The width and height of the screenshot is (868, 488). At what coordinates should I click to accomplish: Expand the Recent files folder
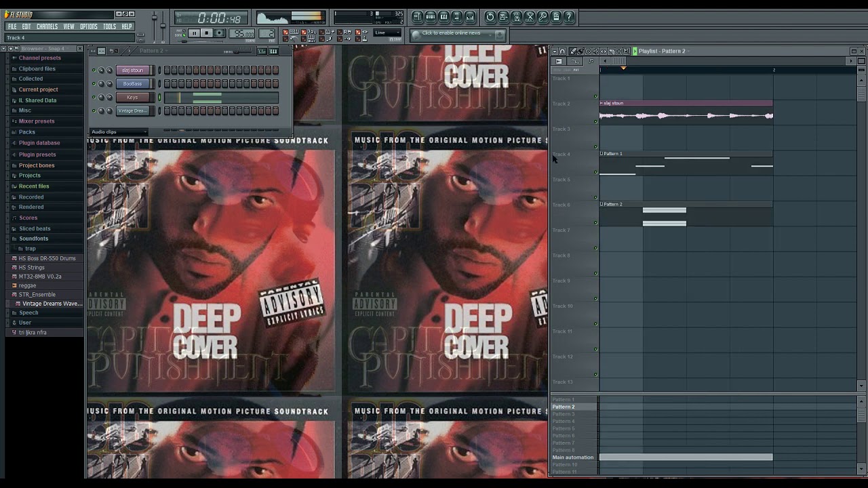click(34, 186)
